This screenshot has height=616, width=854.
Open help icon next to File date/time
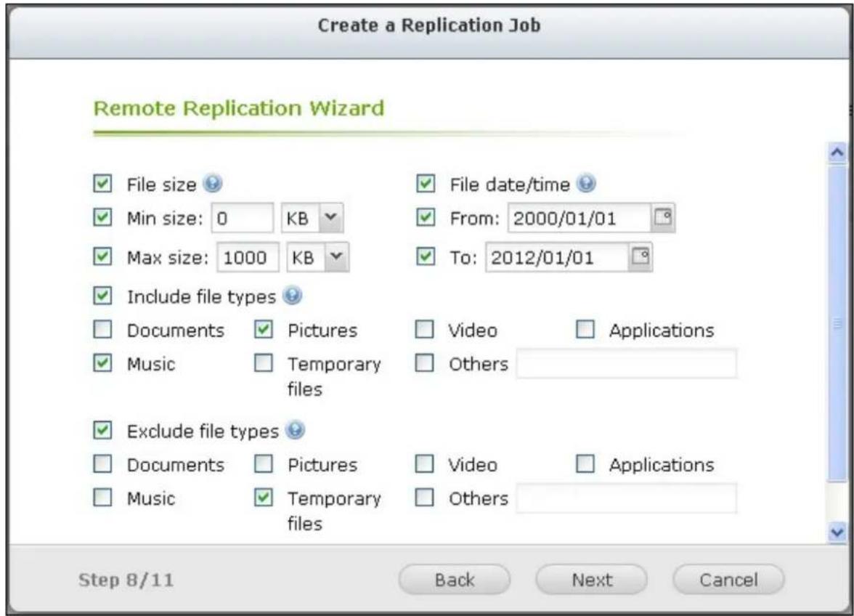586,184
